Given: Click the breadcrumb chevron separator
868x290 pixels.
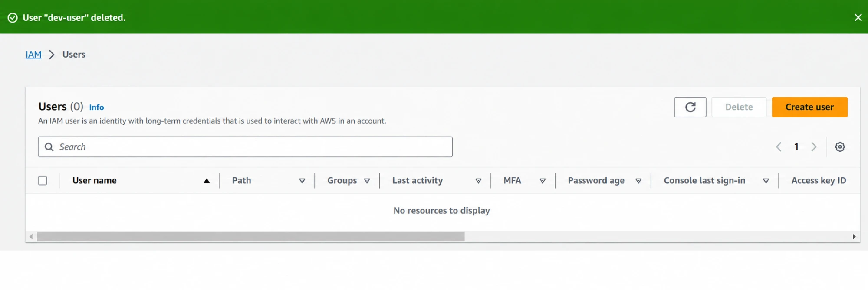Looking at the screenshot, I should [x=52, y=55].
